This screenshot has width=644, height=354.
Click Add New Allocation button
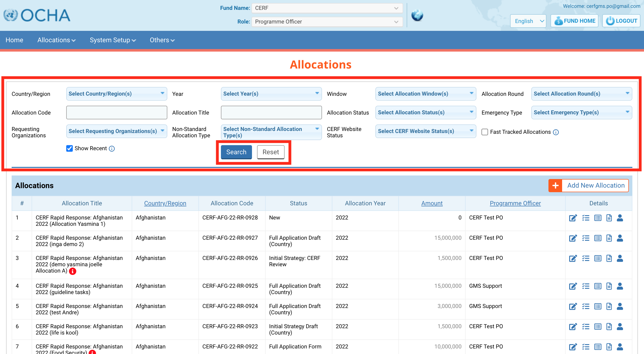(588, 186)
